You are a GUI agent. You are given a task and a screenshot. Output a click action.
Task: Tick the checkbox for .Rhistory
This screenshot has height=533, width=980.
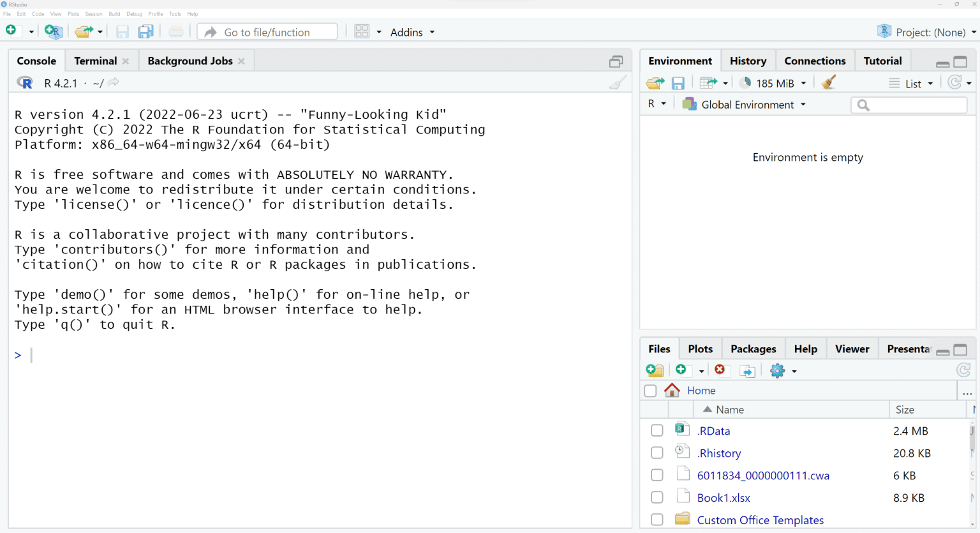pyautogui.click(x=657, y=453)
